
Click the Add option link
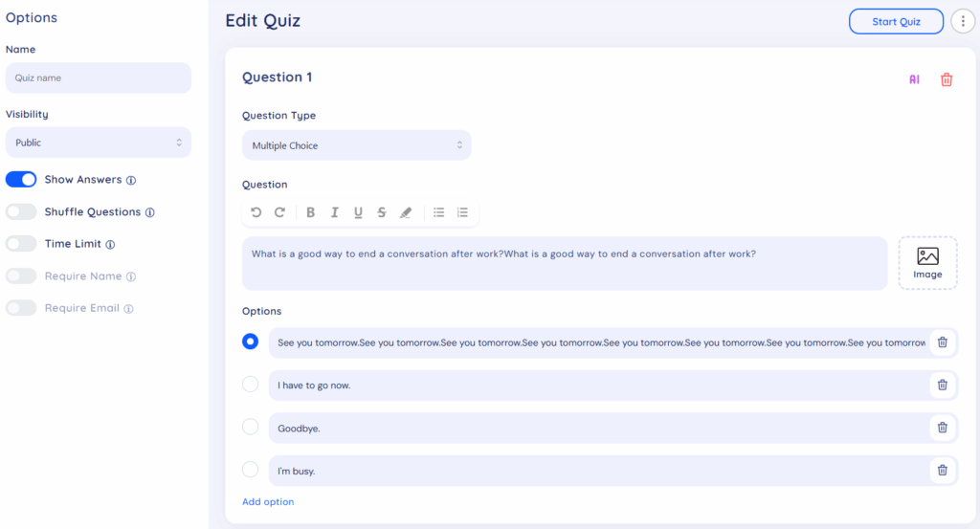click(268, 501)
